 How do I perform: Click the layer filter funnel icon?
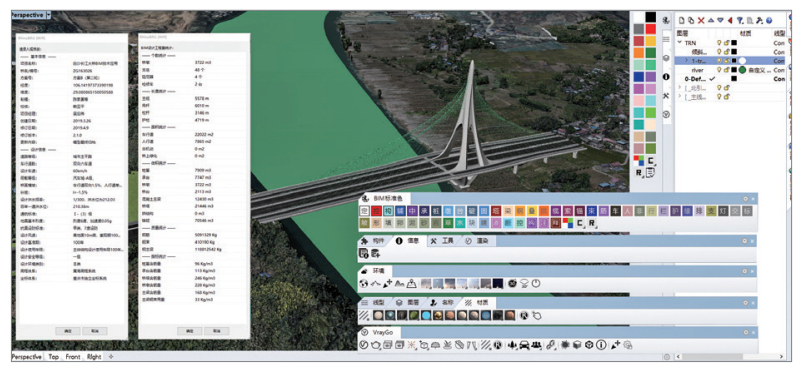click(739, 20)
